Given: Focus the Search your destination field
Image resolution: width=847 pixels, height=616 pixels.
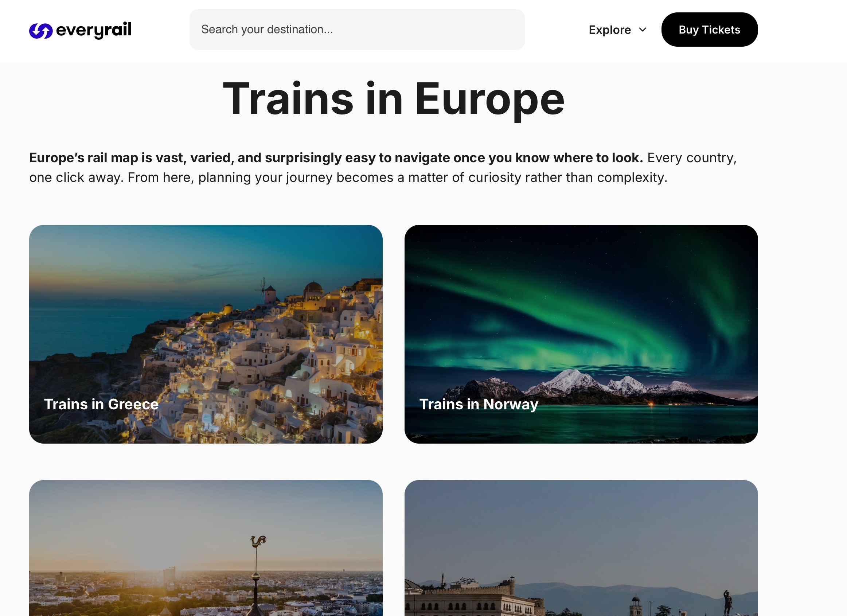Looking at the screenshot, I should (357, 30).
